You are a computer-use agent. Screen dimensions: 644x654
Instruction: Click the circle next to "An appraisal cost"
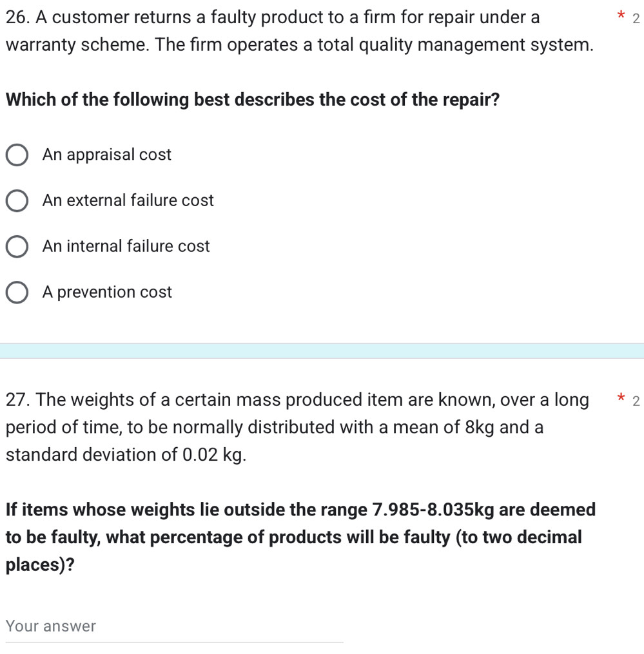(x=16, y=155)
